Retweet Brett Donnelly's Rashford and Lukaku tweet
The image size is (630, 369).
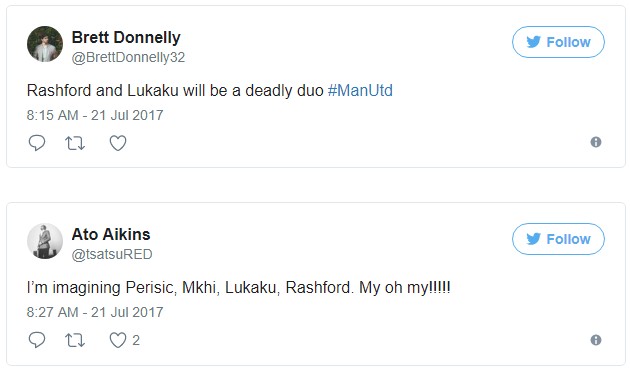75,143
